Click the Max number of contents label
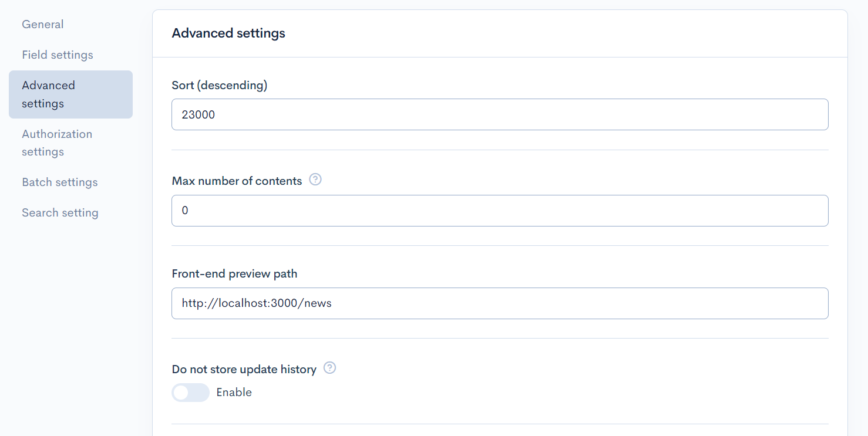The width and height of the screenshot is (868, 436). click(x=237, y=181)
